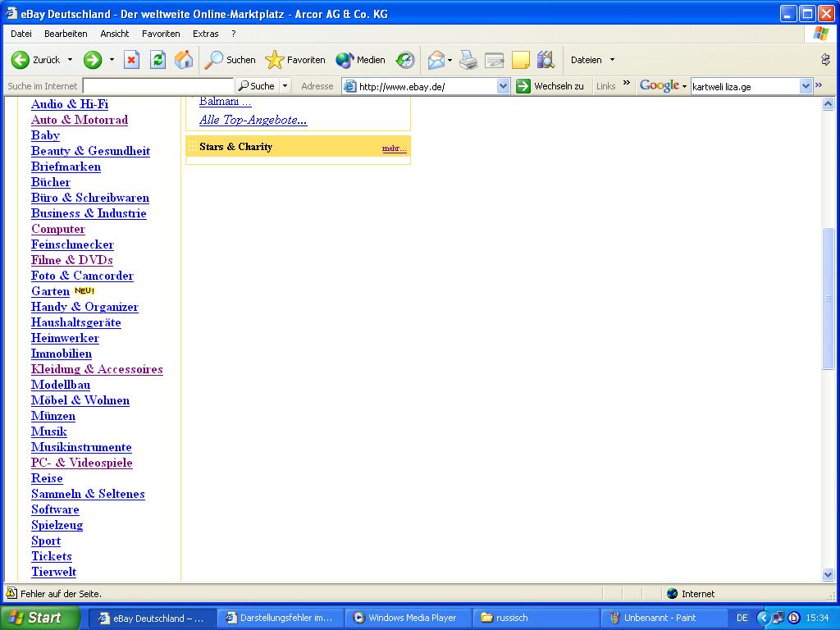Image resolution: width=840 pixels, height=630 pixels.
Task: Open the Windows Start menu
Action: pos(39,617)
